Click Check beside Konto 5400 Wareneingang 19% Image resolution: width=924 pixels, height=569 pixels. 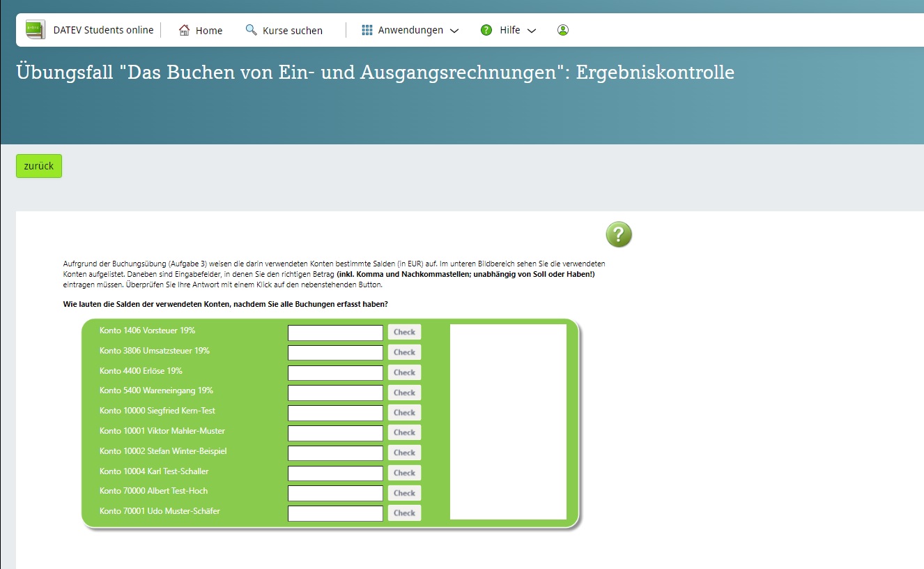tap(404, 393)
